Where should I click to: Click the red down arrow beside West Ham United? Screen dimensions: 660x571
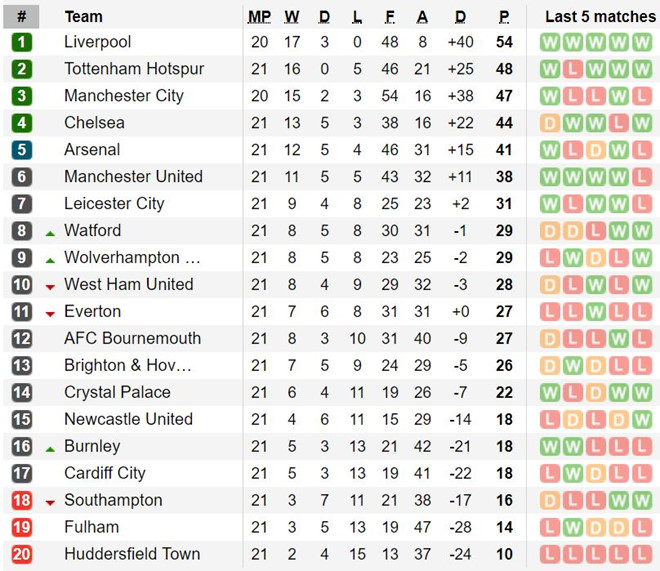(50, 286)
